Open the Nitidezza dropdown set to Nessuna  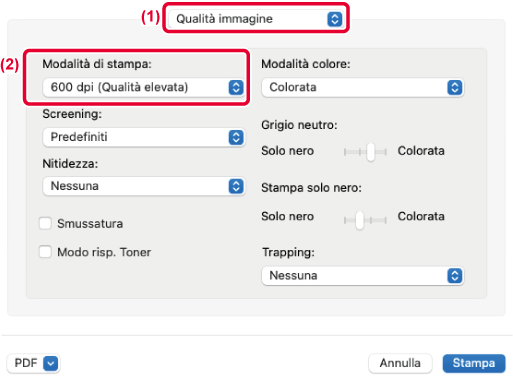(144, 186)
